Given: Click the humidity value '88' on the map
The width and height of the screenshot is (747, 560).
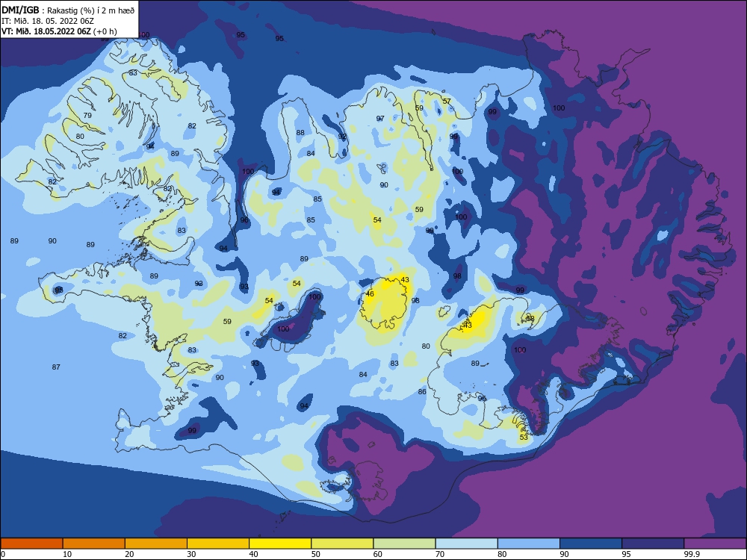Looking at the screenshot, I should click(x=300, y=132).
